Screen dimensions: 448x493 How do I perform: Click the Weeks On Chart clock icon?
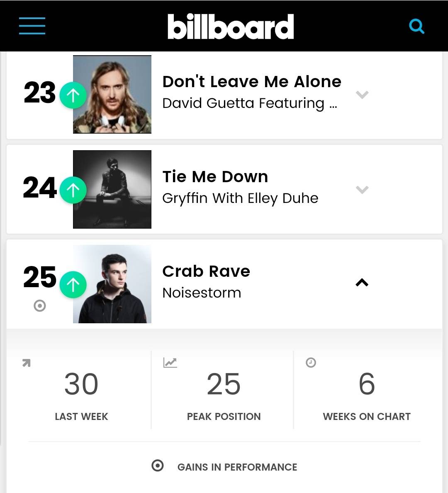pyautogui.click(x=312, y=362)
